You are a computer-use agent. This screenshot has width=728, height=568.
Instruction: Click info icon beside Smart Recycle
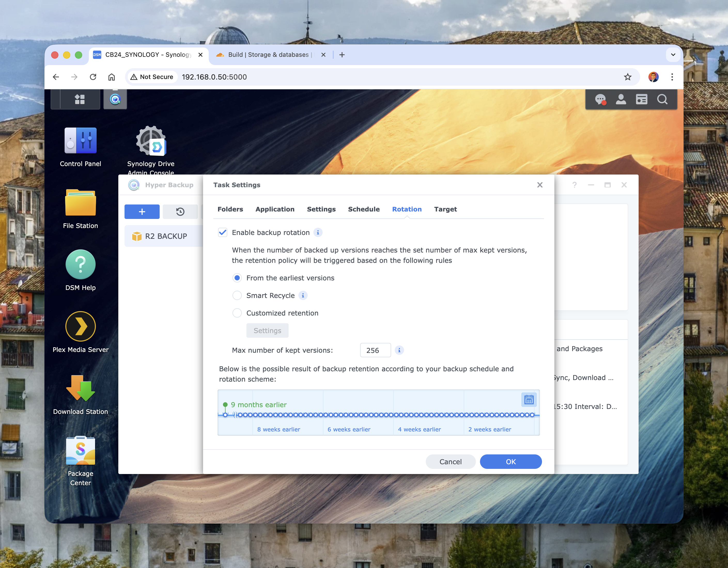pyautogui.click(x=303, y=296)
